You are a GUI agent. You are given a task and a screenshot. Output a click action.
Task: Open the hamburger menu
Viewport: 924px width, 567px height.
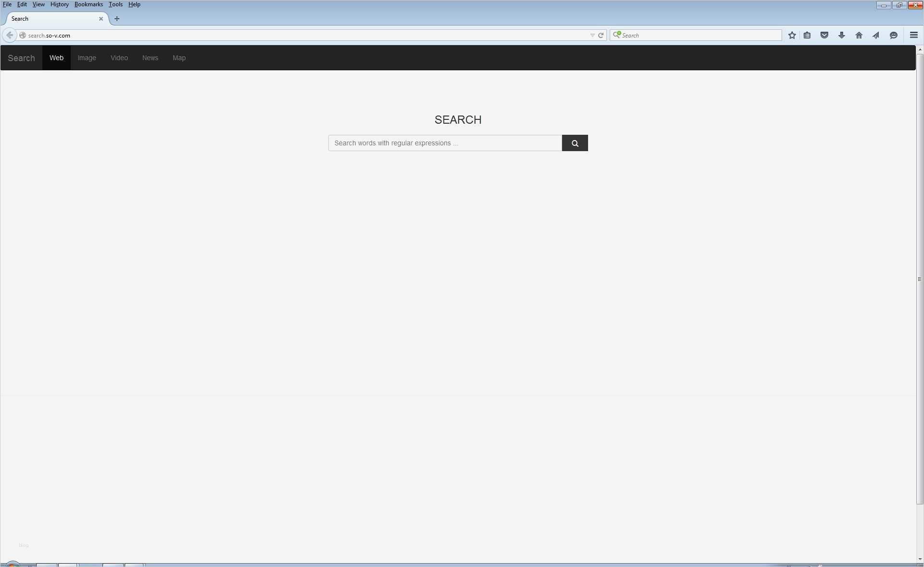(x=914, y=35)
